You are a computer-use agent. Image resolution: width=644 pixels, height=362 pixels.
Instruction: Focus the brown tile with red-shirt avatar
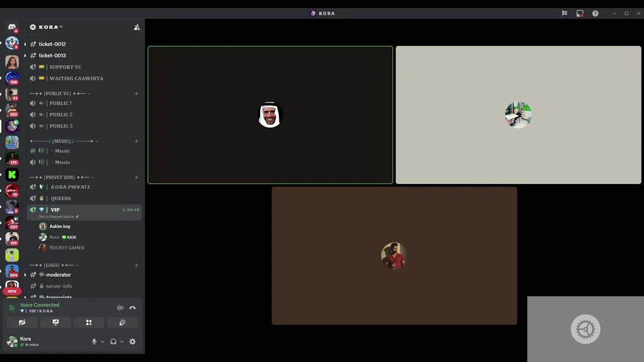point(394,256)
